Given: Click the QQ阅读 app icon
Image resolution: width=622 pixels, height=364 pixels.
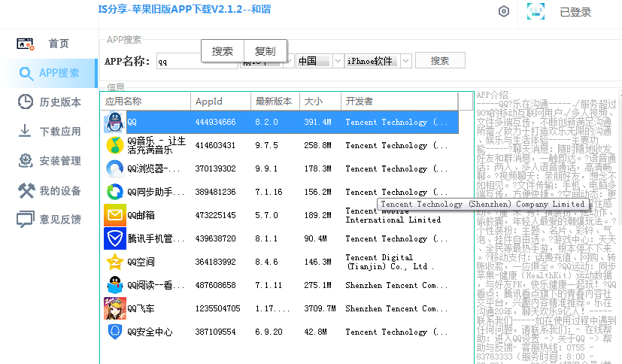Looking at the screenshot, I should pos(114,286).
